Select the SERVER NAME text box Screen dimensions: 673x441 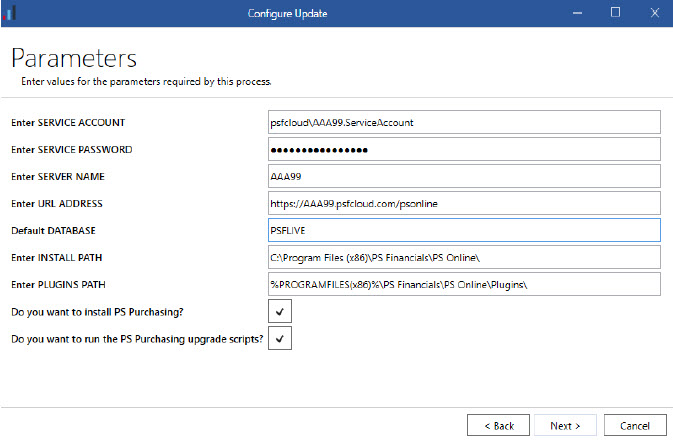coord(464,176)
